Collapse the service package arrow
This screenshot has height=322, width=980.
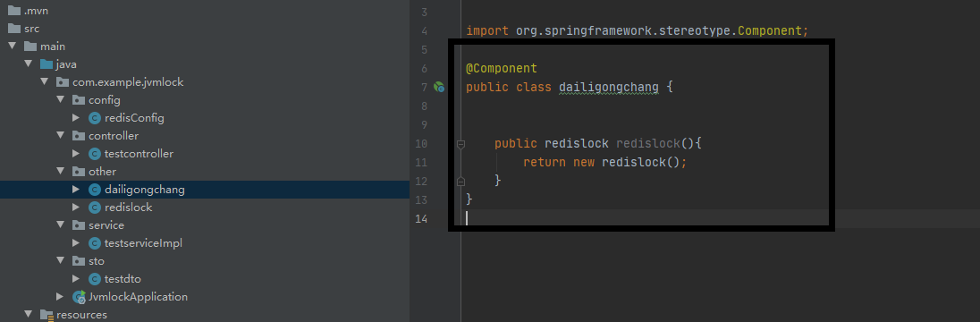[61, 225]
